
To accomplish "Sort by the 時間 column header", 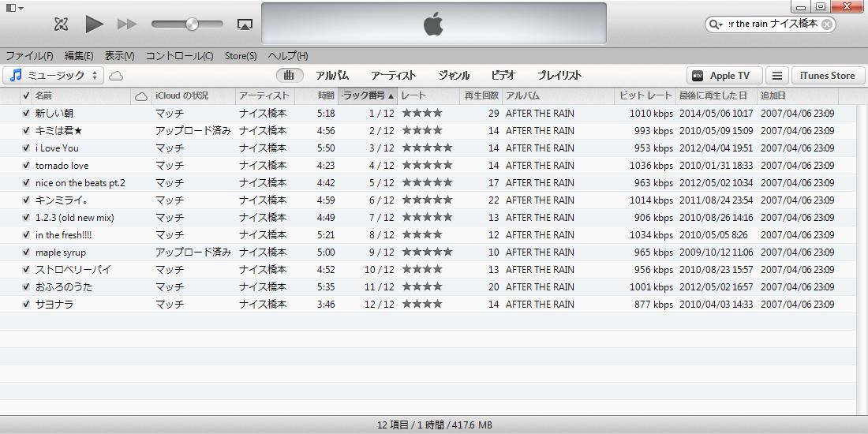I will coord(316,95).
